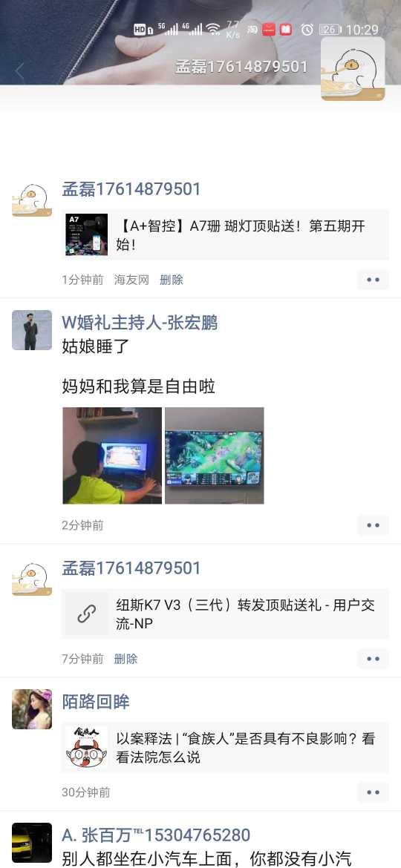Open the 【A+智控】A7珊瑚灯 shared article
Screen dimensions: 401x868
pos(225,234)
